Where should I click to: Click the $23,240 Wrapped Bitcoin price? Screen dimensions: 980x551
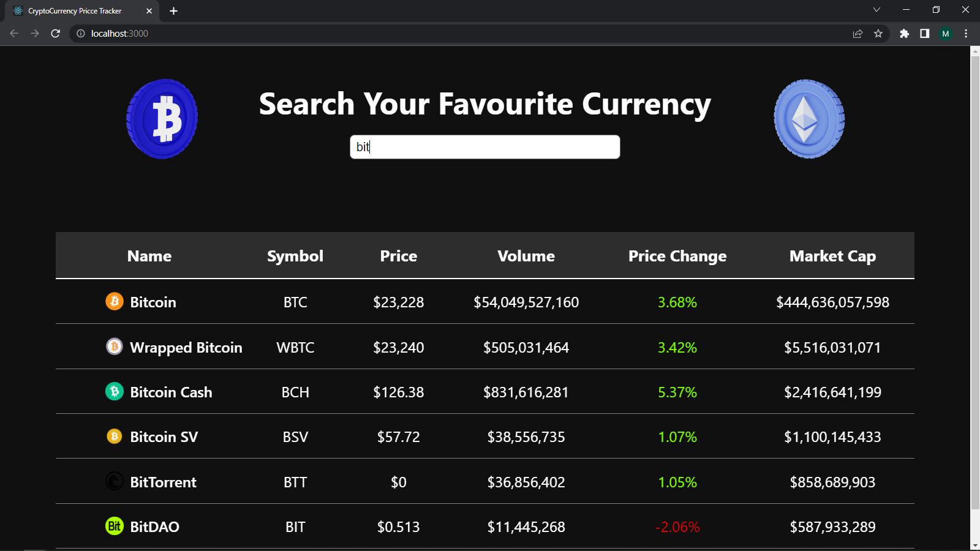coord(399,347)
